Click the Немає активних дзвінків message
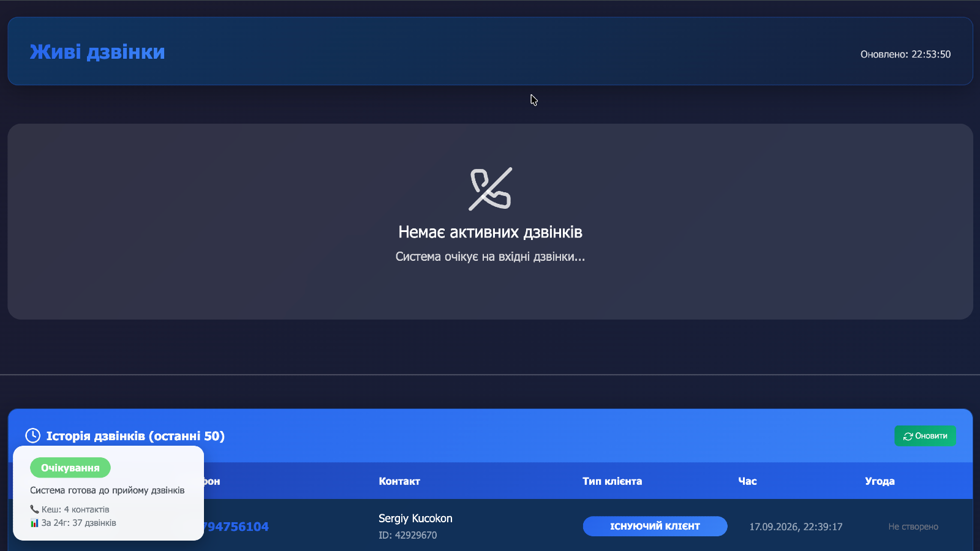The image size is (980, 551). [x=490, y=232]
